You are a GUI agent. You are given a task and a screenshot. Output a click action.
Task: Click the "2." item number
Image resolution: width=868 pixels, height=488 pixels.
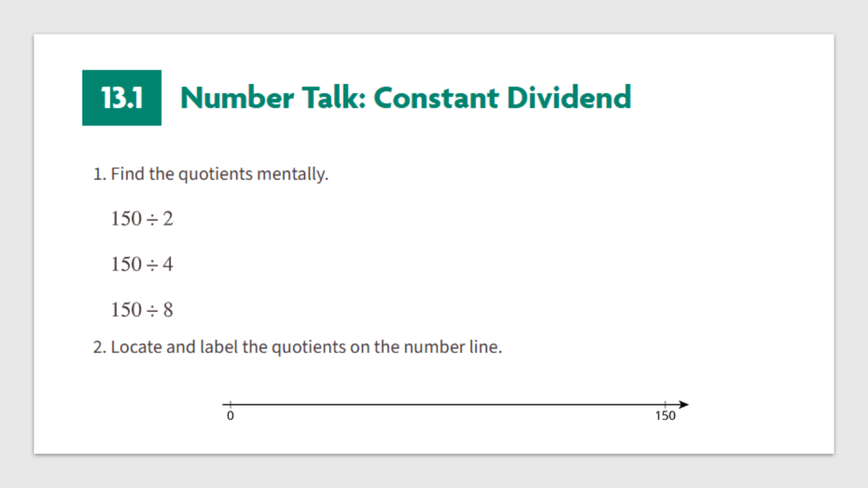(x=99, y=348)
